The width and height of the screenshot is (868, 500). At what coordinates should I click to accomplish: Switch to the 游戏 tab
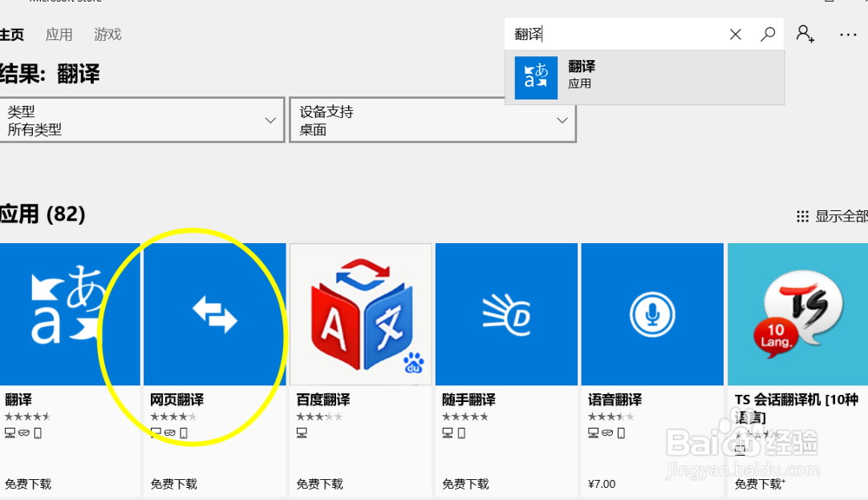tap(108, 35)
